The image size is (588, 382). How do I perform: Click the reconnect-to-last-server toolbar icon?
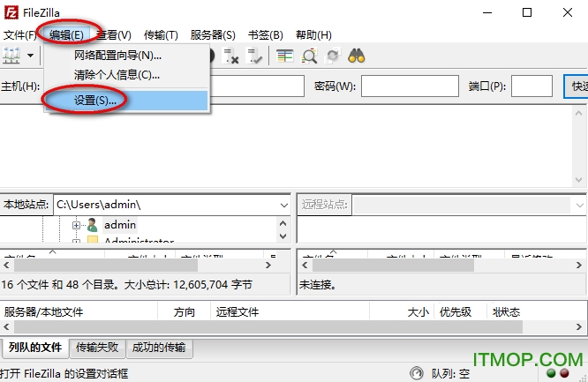(x=254, y=56)
